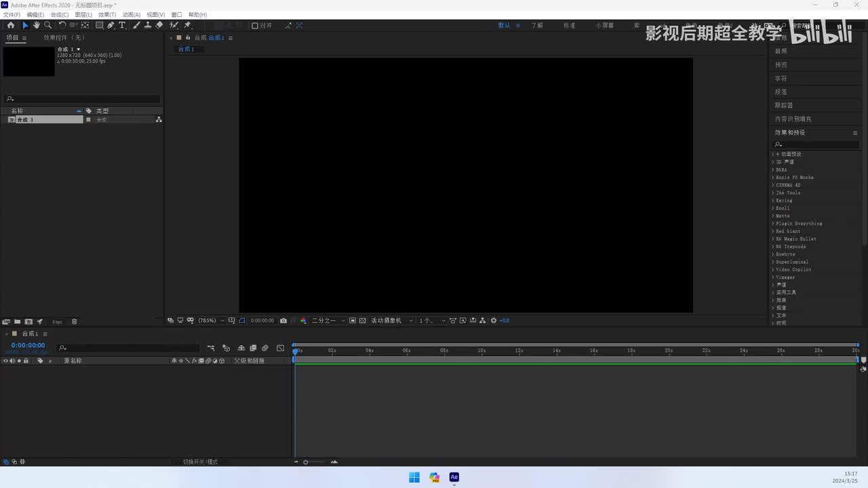This screenshot has width=868, height=488.
Task: Switch to the 效果控件 panel tab
Action: [x=64, y=38]
